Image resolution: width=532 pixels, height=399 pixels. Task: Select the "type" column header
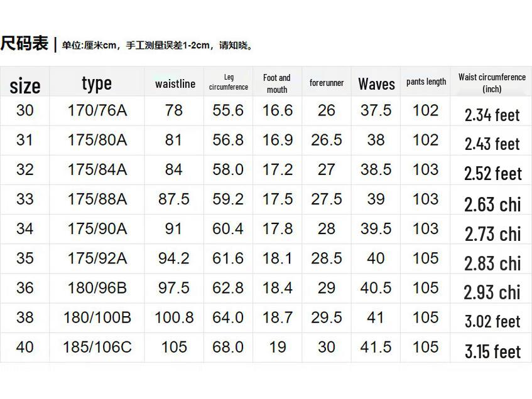97,83
